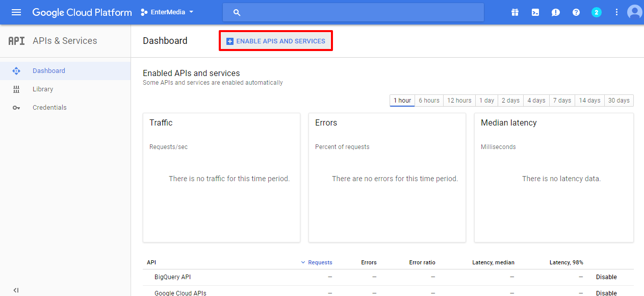Click the Enabled APIs and services heading
This screenshot has width=644, height=296.
191,73
